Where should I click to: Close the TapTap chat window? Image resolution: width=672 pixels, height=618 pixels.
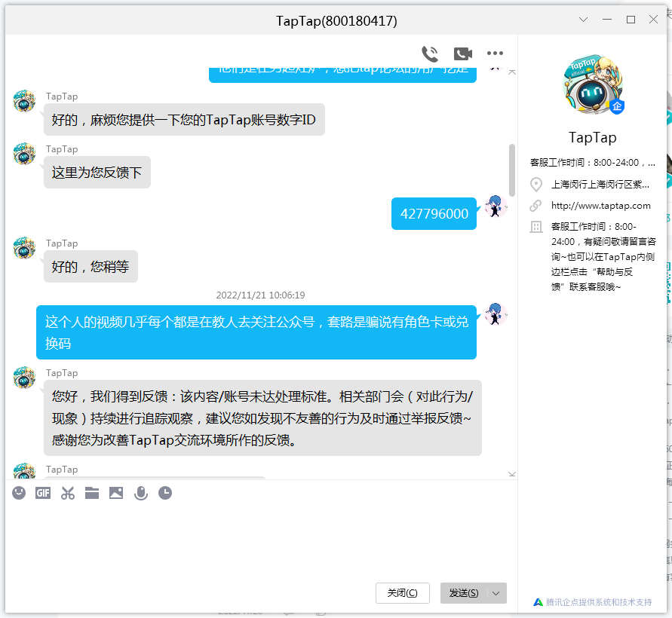[654, 20]
